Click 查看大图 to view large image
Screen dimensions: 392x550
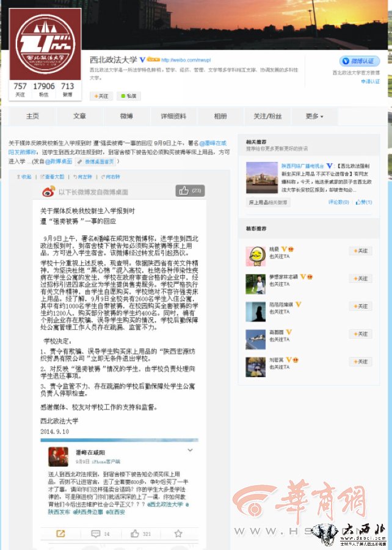(x=52, y=177)
